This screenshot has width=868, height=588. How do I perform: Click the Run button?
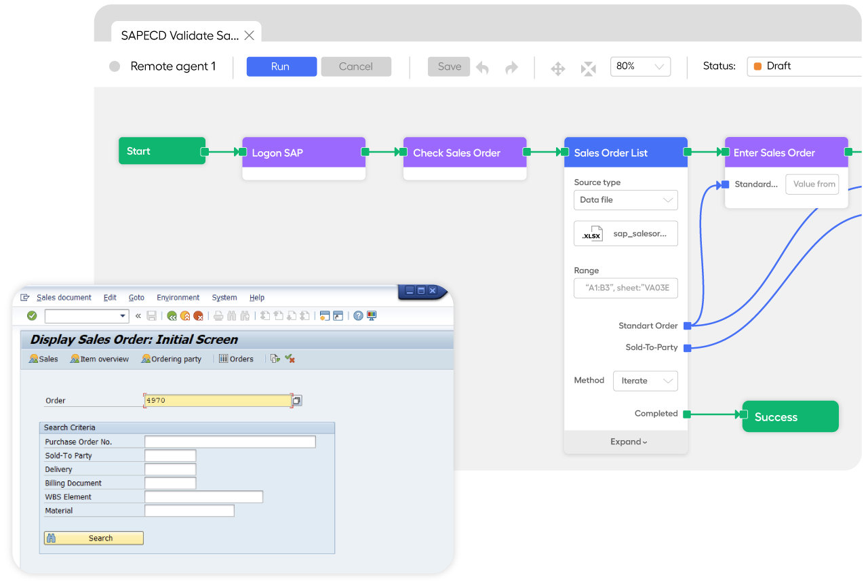tap(281, 66)
